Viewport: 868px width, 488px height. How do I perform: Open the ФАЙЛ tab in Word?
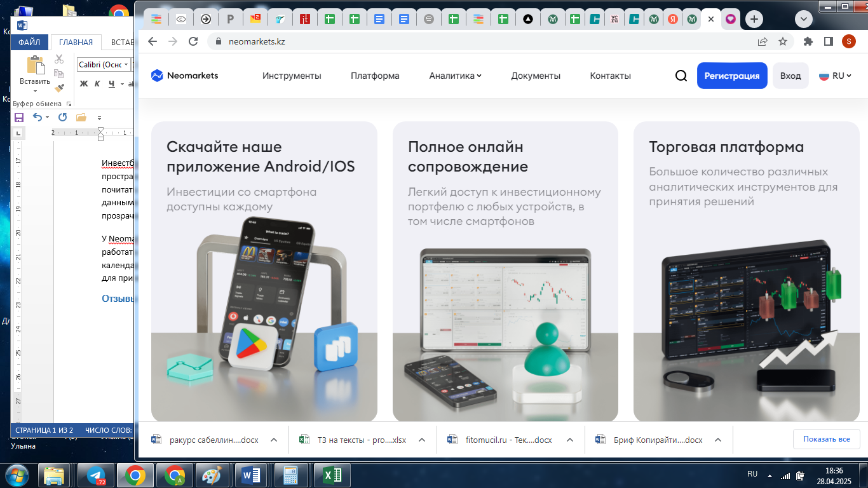(x=29, y=43)
